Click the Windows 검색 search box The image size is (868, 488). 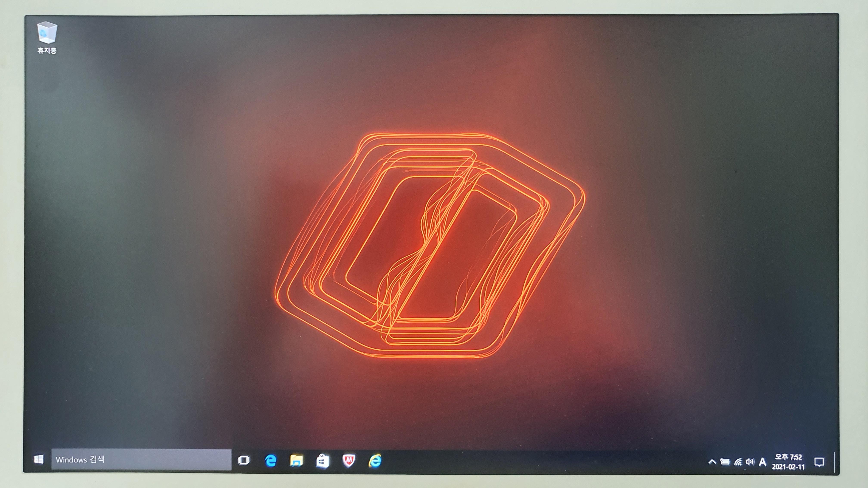coord(141,459)
